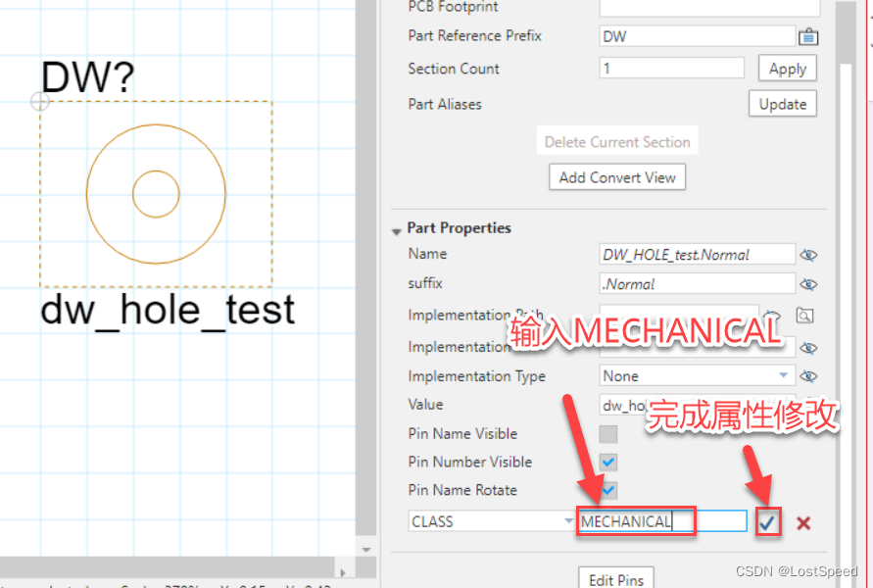The image size is (873, 588).
Task: Enable the Pin Name Visible checkbox
Action: tap(608, 434)
